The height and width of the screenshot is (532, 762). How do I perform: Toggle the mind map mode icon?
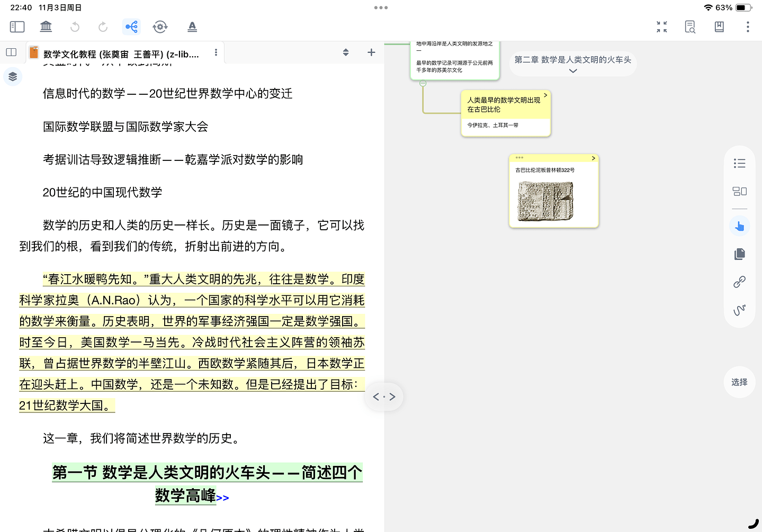pyautogui.click(x=131, y=26)
